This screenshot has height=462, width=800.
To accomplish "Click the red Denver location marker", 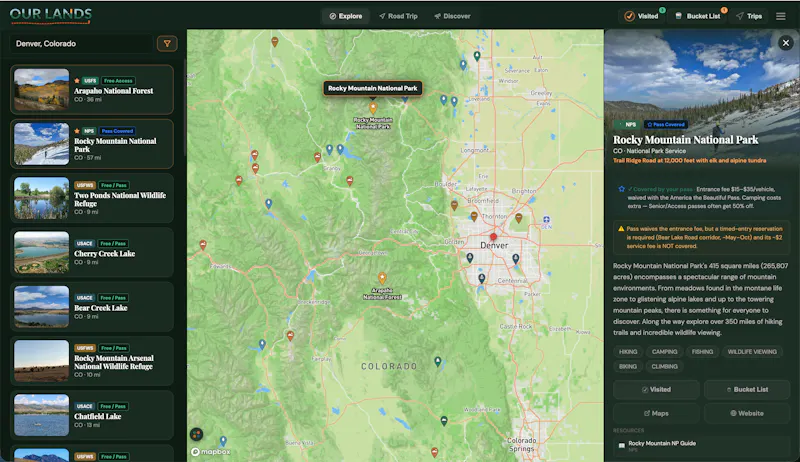I will [x=493, y=237].
